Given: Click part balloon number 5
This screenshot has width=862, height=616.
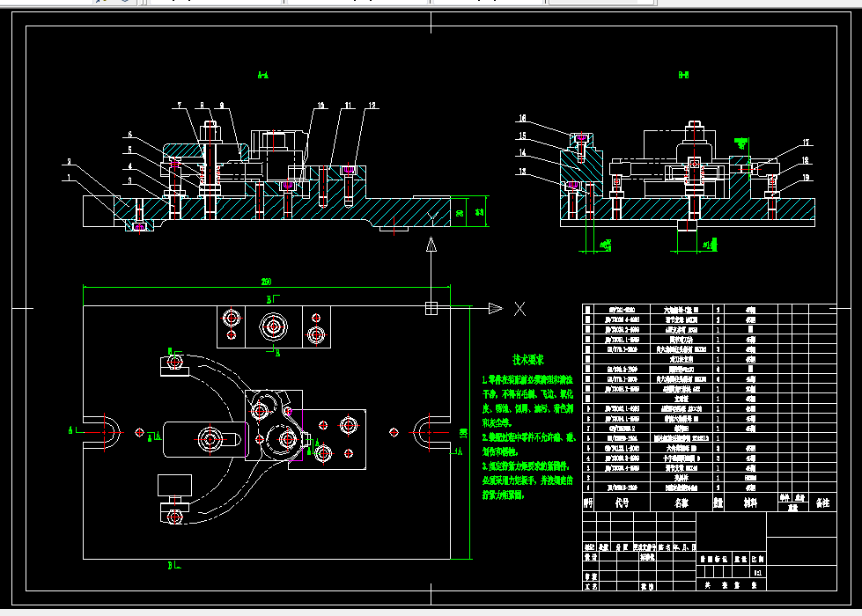Looking at the screenshot, I should (129, 150).
